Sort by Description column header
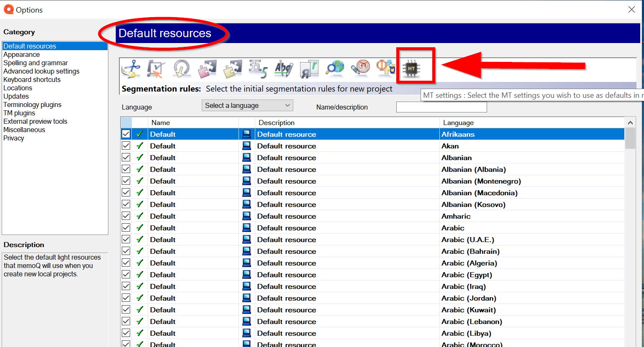644x347 pixels. 347,122
